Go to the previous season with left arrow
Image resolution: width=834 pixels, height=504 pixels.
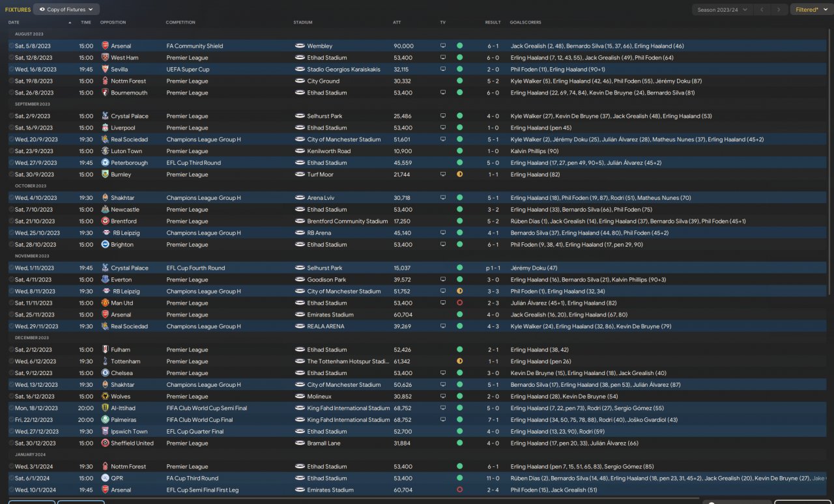point(762,10)
